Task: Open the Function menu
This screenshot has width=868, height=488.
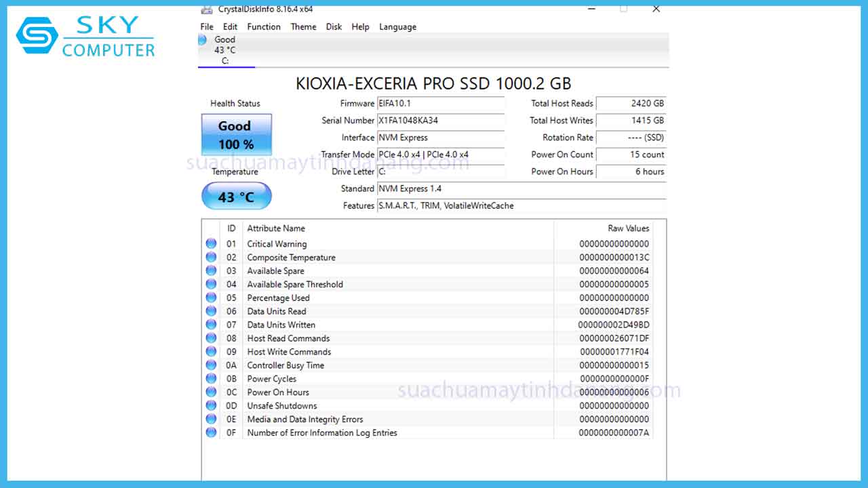Action: (x=264, y=27)
